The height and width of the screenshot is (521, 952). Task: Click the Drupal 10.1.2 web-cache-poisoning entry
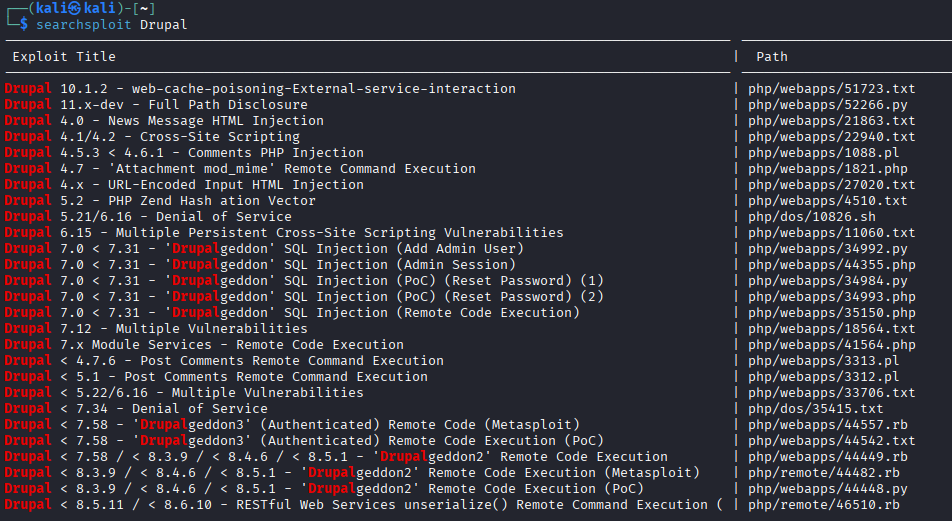pos(260,89)
